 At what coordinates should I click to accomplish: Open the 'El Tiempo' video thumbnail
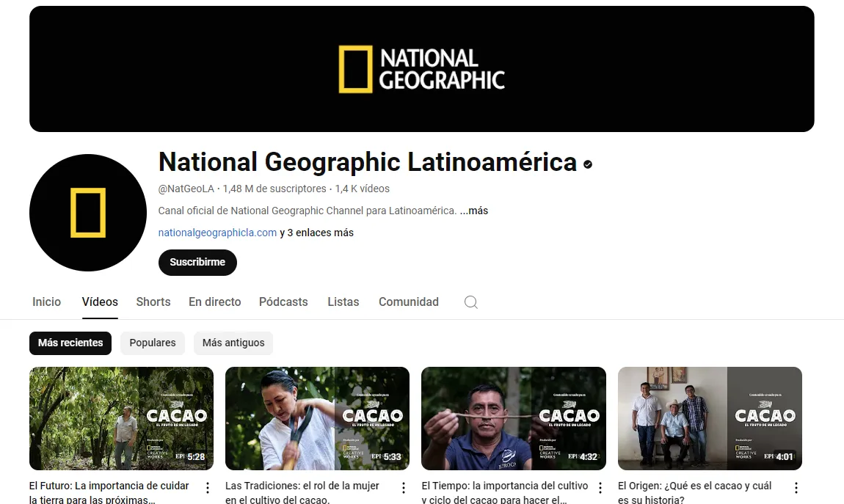pos(514,418)
